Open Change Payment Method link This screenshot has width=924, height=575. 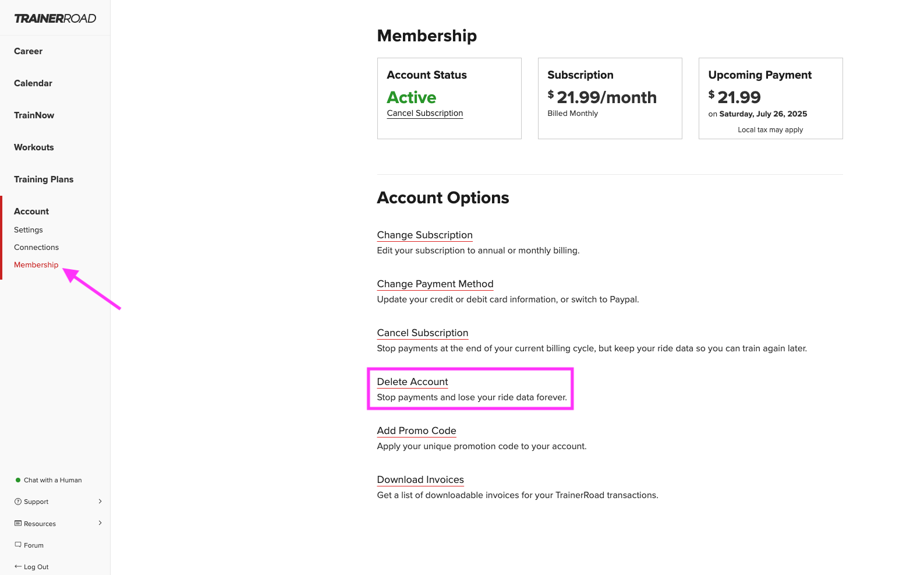click(x=436, y=284)
